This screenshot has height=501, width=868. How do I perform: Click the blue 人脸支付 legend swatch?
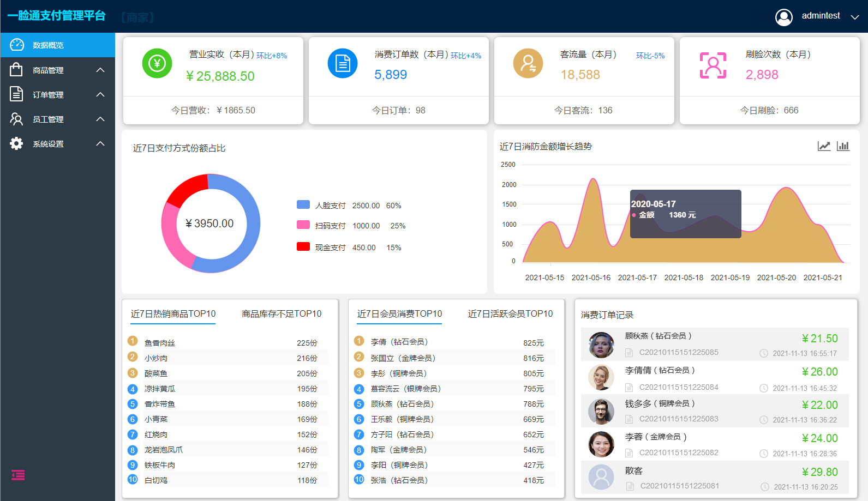303,204
